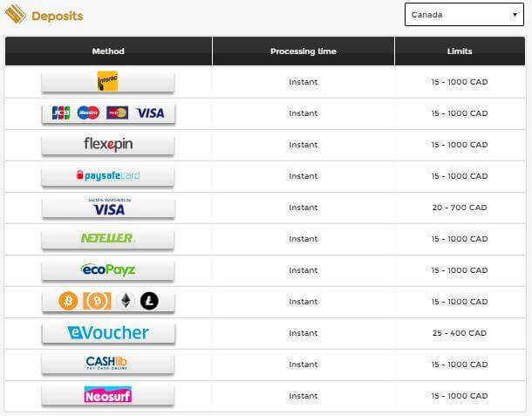The width and height of the screenshot is (532, 416).
Task: Choose the paysafecard payment button
Action: [x=108, y=176]
